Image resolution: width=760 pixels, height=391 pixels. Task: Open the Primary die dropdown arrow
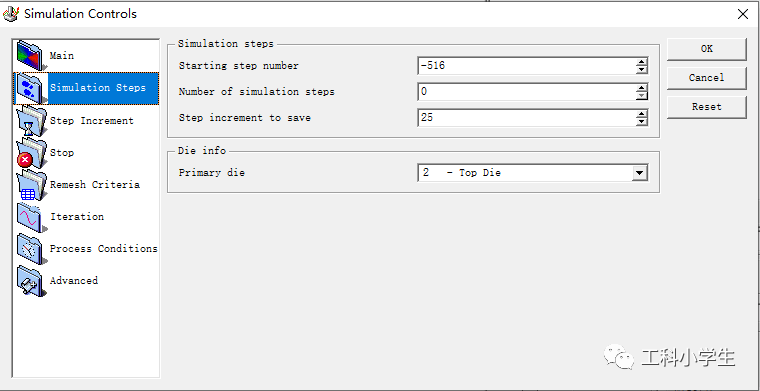(640, 172)
